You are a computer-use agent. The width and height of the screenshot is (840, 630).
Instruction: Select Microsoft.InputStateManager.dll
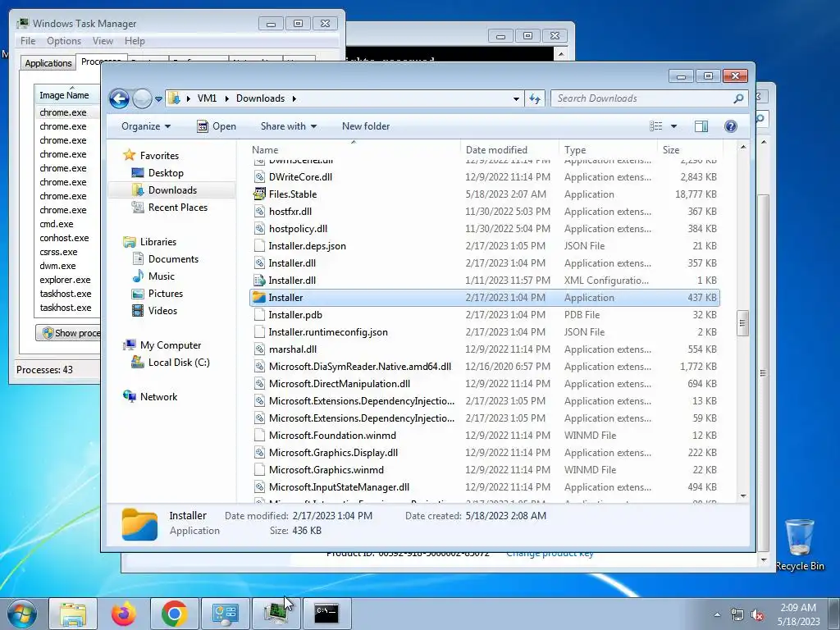point(339,487)
